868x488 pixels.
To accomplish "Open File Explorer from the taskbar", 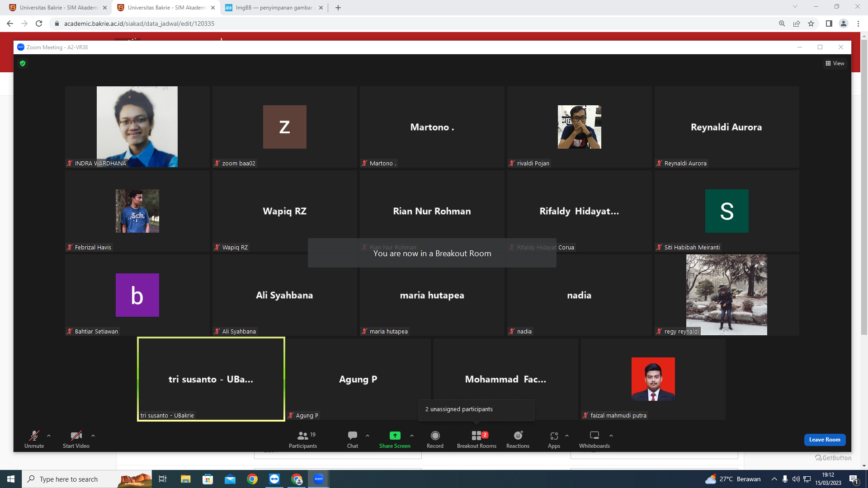I will click(185, 479).
